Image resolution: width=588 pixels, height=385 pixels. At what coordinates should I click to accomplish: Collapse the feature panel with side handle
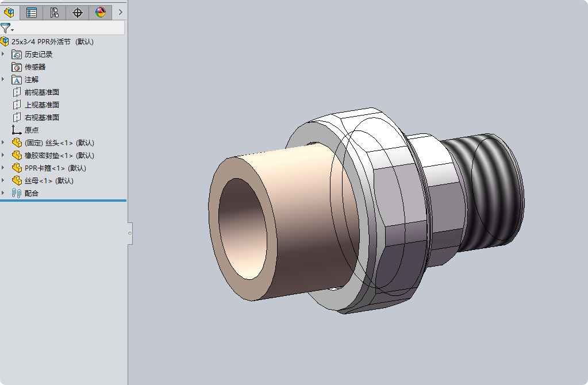pyautogui.click(x=130, y=233)
